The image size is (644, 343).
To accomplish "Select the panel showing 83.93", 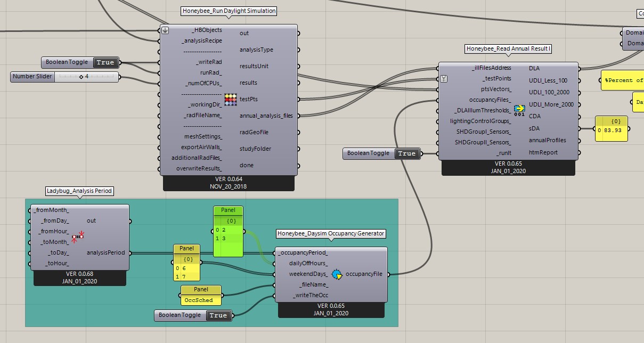I will coord(612,128).
